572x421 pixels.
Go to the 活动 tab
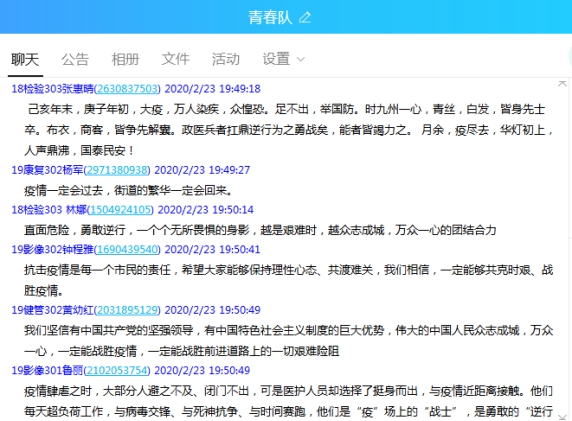(226, 59)
